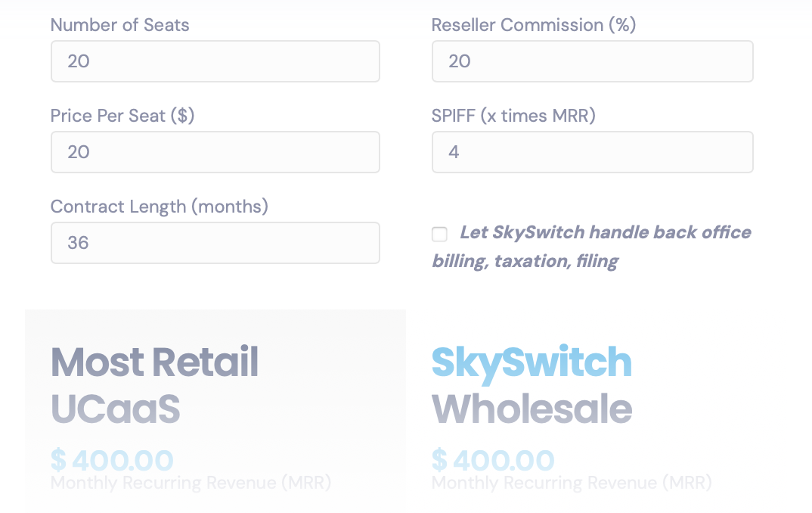This screenshot has width=812, height=513.
Task: Click the MRR caption under SkySwitch Wholesale
Action: click(x=572, y=483)
